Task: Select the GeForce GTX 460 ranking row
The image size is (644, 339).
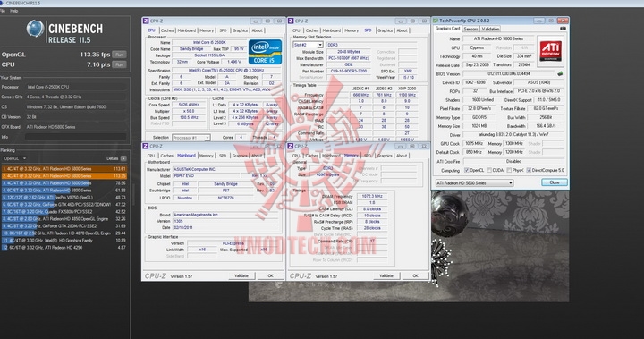Action: [x=64, y=205]
